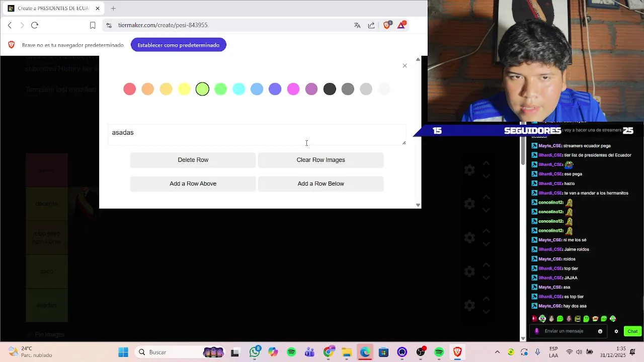Image resolution: width=644 pixels, height=362 pixels.
Task: Select the orchid purple color swatch
Action: pos(311,89)
